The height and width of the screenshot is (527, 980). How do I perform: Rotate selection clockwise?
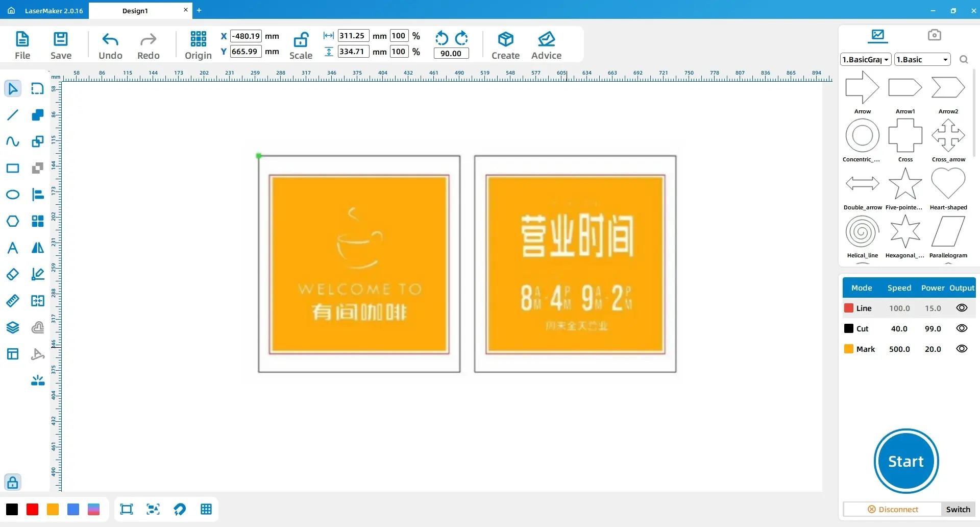pos(461,38)
